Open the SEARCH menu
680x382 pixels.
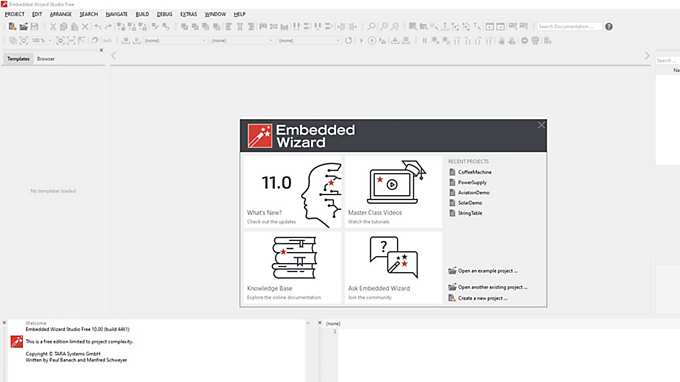(88, 14)
